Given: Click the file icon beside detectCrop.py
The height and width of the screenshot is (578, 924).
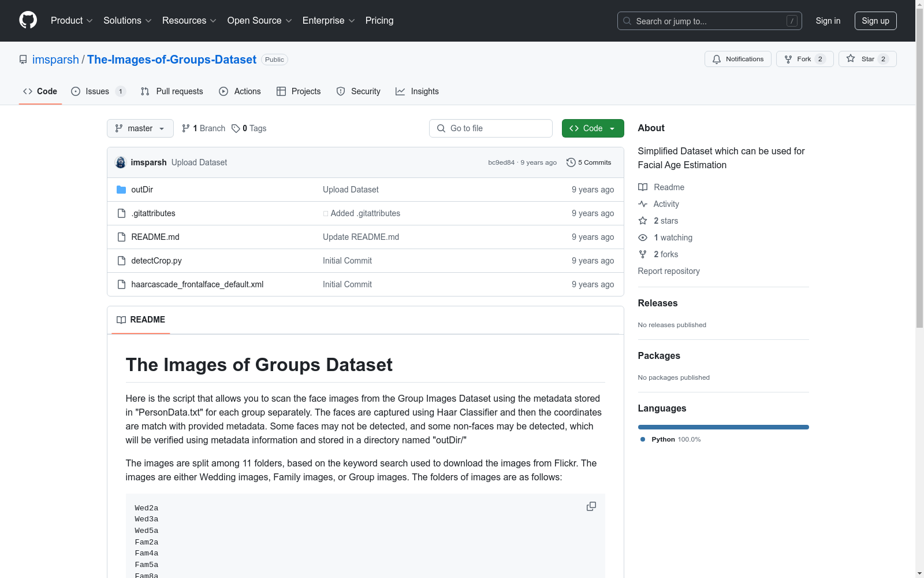Looking at the screenshot, I should (x=121, y=261).
